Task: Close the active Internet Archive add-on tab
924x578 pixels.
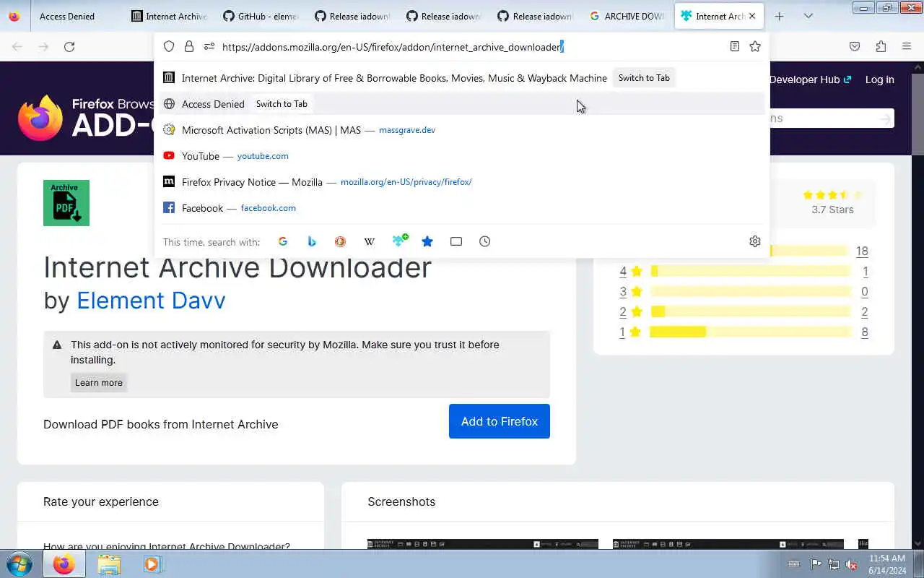Action: (x=752, y=16)
